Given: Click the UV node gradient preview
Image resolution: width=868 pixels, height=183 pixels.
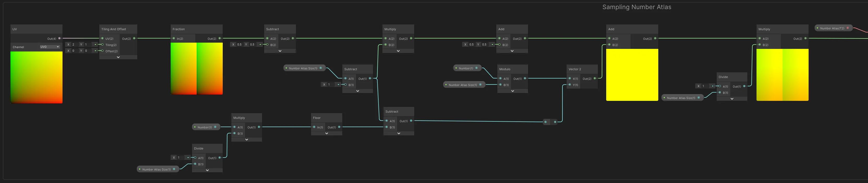Looking at the screenshot, I should pyautogui.click(x=36, y=77).
